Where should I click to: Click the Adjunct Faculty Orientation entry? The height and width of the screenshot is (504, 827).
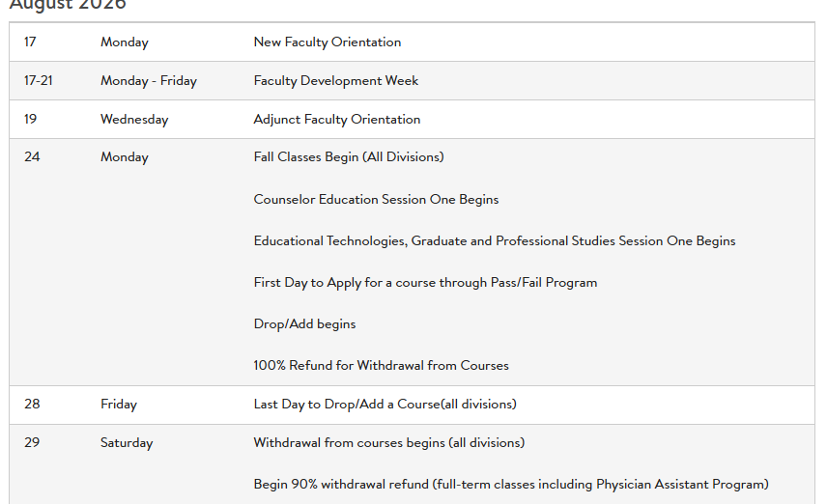coord(337,119)
